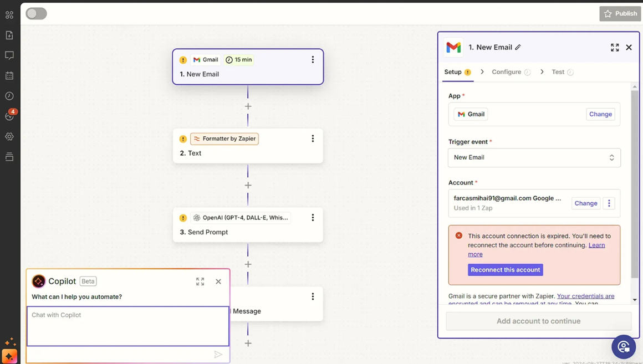Image resolution: width=643 pixels, height=364 pixels.
Task: Click Add account to continue
Action: coord(538,321)
